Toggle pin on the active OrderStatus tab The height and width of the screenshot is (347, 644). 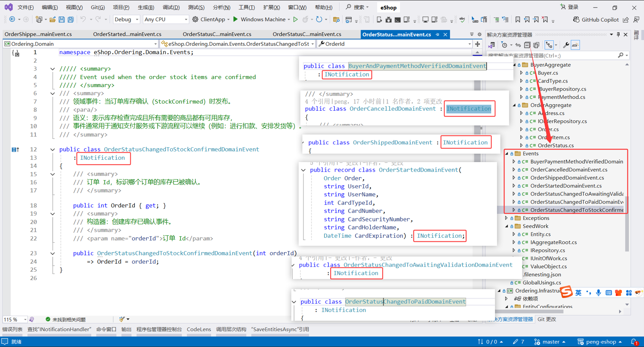(437, 34)
